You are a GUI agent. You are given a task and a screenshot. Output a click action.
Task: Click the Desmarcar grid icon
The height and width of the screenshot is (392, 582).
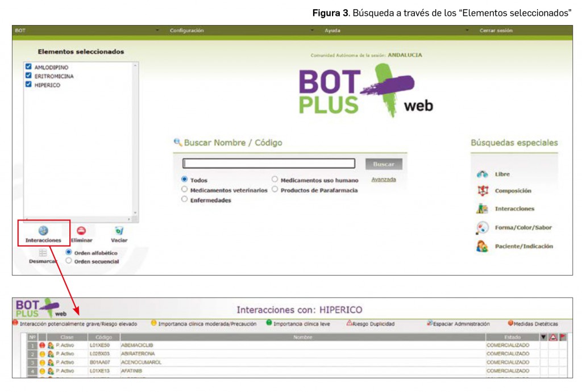[43, 253]
